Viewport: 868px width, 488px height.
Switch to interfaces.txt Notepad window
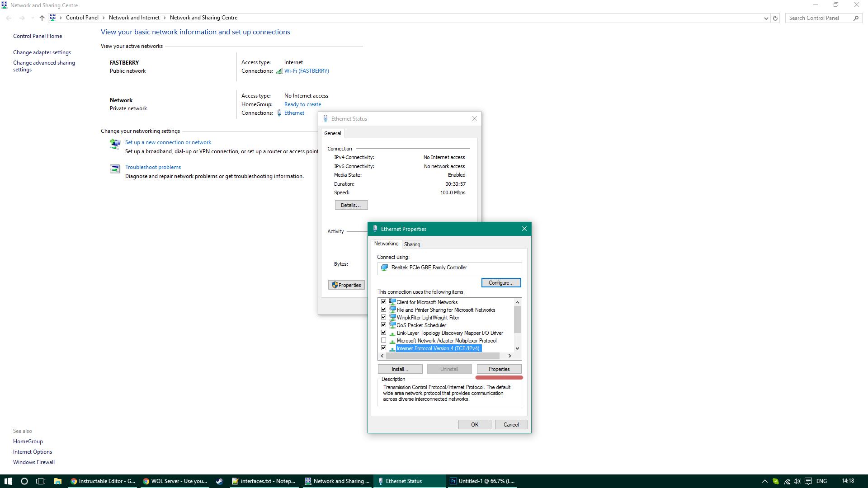[264, 481]
